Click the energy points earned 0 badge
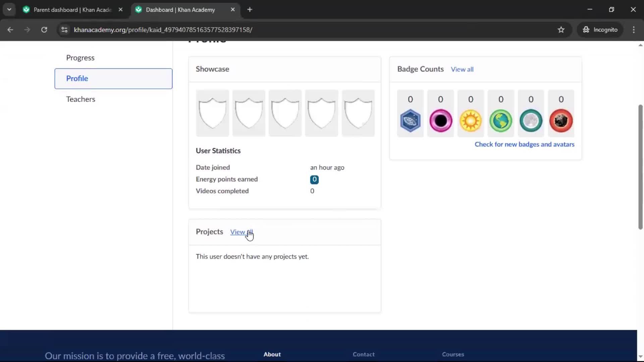 (x=314, y=179)
